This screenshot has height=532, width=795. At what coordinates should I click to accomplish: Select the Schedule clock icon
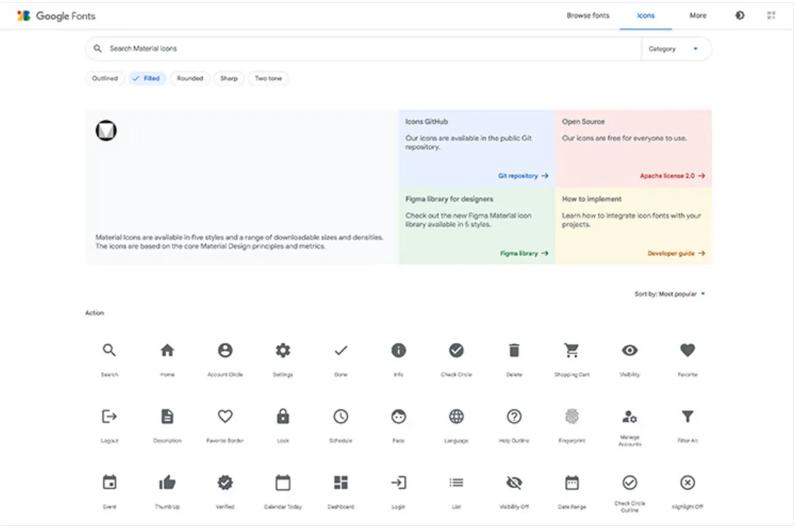(341, 416)
